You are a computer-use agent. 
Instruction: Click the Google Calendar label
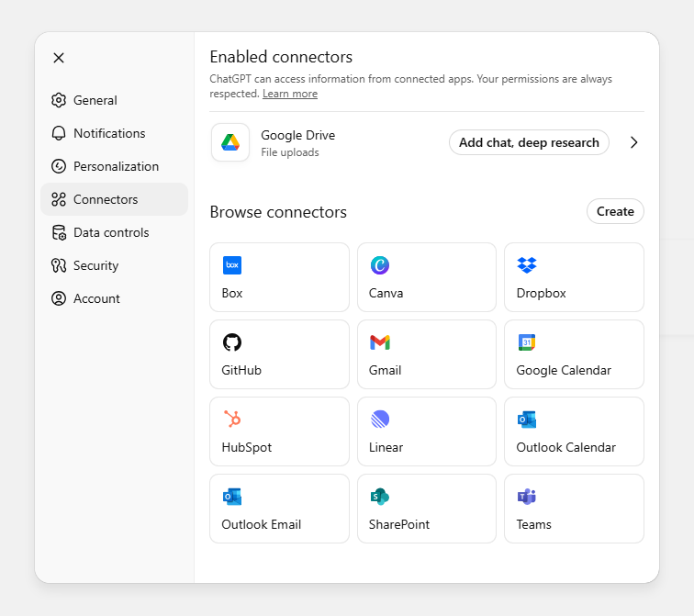tap(564, 371)
